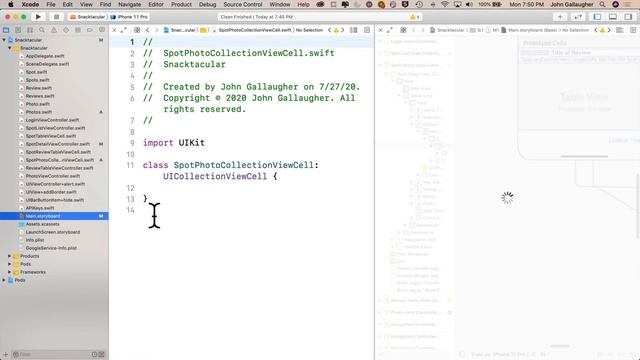
Task: Add a new file with plus button
Action: pyautogui.click(x=5, y=354)
